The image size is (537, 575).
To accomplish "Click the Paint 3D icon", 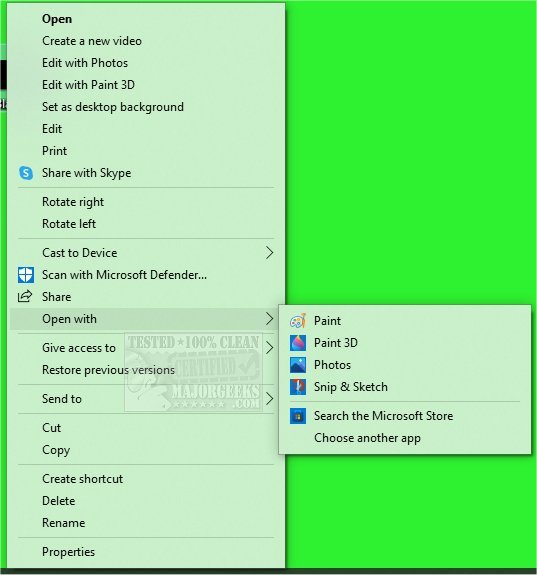I will click(298, 343).
